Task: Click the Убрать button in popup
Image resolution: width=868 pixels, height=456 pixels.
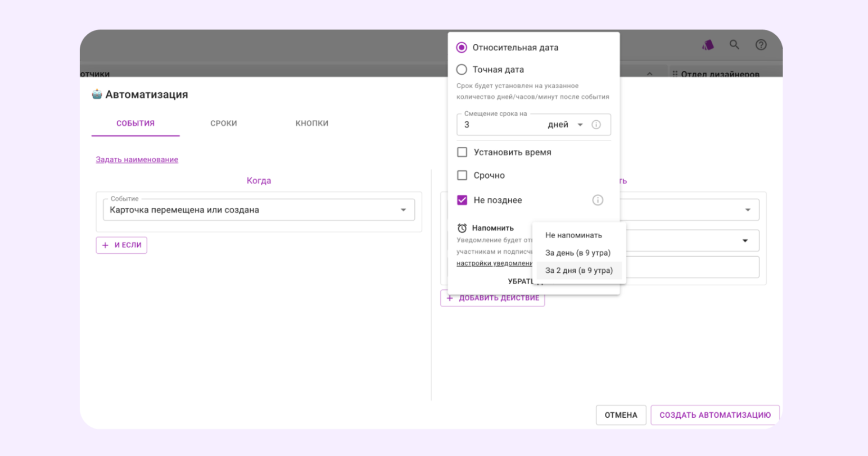Action: pos(521,281)
